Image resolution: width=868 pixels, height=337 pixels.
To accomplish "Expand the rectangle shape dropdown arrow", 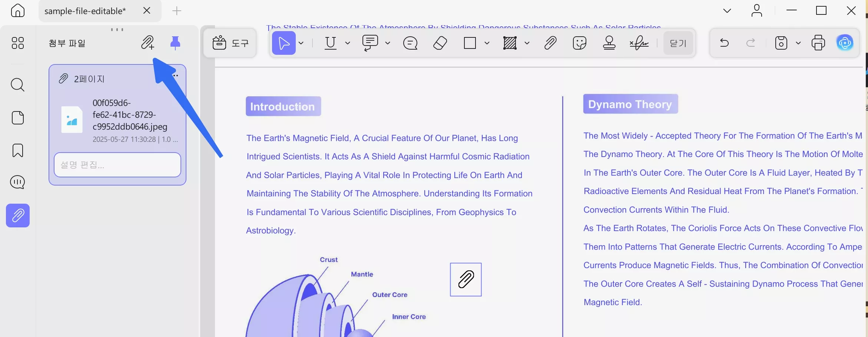I will (x=487, y=43).
